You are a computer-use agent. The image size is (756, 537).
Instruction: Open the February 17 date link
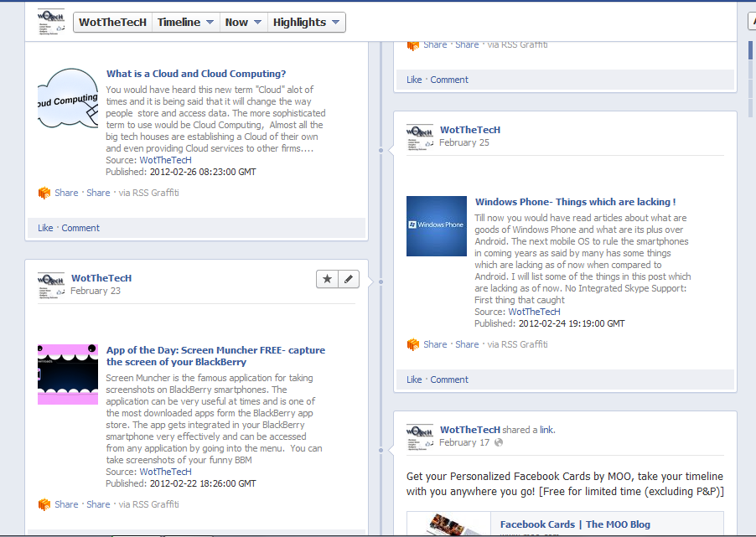(x=463, y=442)
